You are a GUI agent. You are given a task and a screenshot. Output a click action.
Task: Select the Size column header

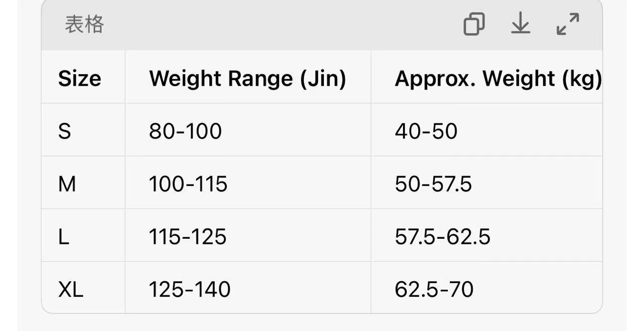79,79
